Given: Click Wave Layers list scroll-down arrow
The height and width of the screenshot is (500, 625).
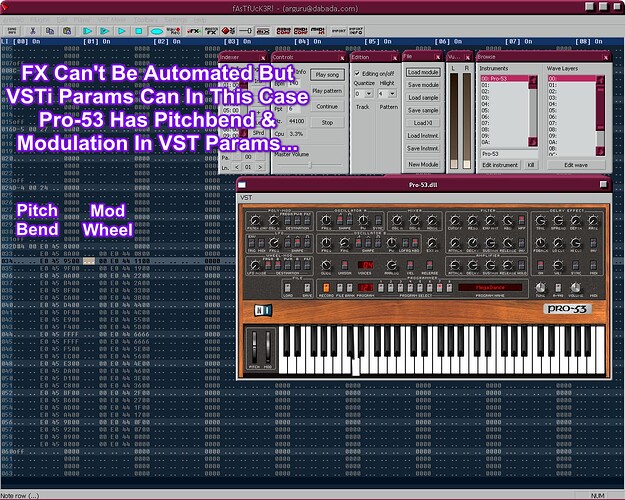Looking at the screenshot, I should [600, 151].
